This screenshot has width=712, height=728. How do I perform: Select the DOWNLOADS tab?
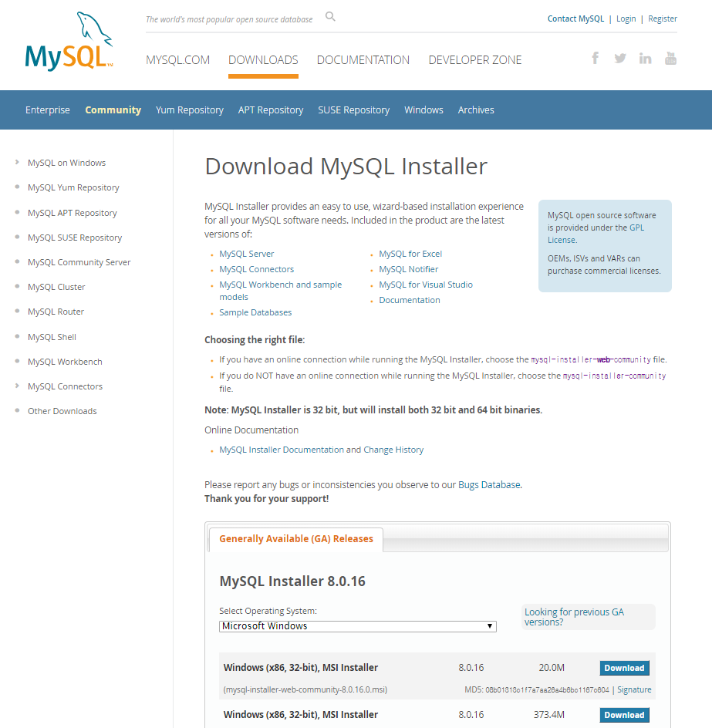[263, 60]
